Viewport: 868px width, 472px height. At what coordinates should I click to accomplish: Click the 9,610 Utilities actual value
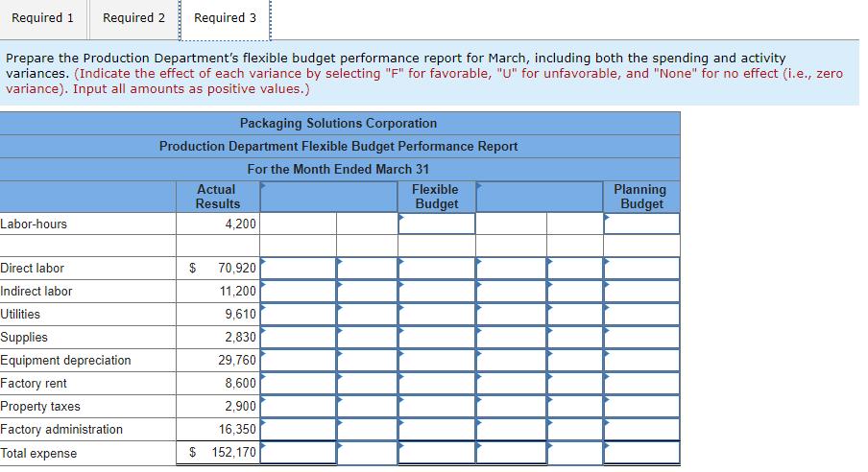click(x=240, y=315)
